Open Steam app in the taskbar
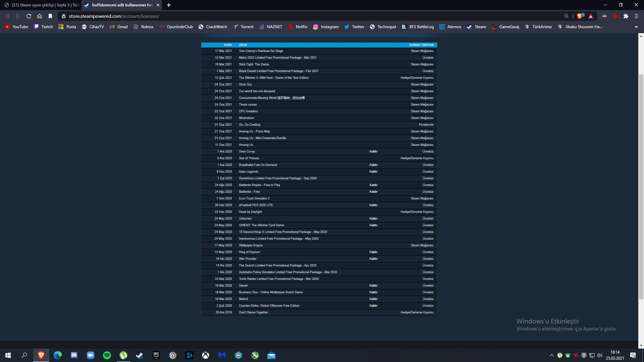This screenshot has height=362, width=644. pyautogui.click(x=140, y=355)
